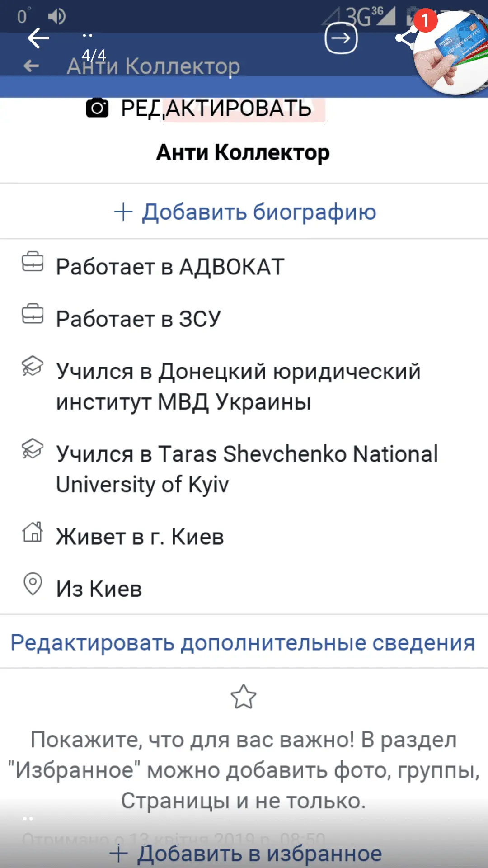Tap the camera icon beside РЕДАКТИРОВАТЬ
This screenshot has width=488, height=868.
tap(97, 108)
